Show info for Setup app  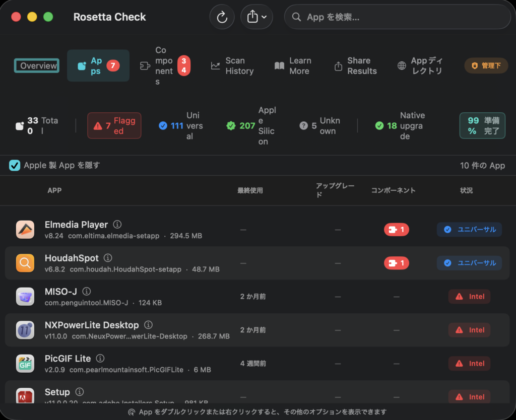point(80,392)
